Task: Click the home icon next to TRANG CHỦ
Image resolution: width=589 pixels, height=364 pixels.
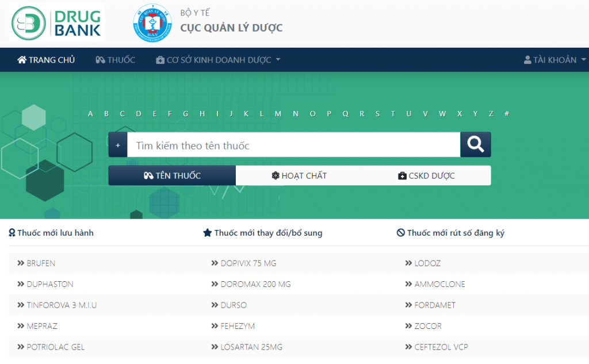Action: 22,59
